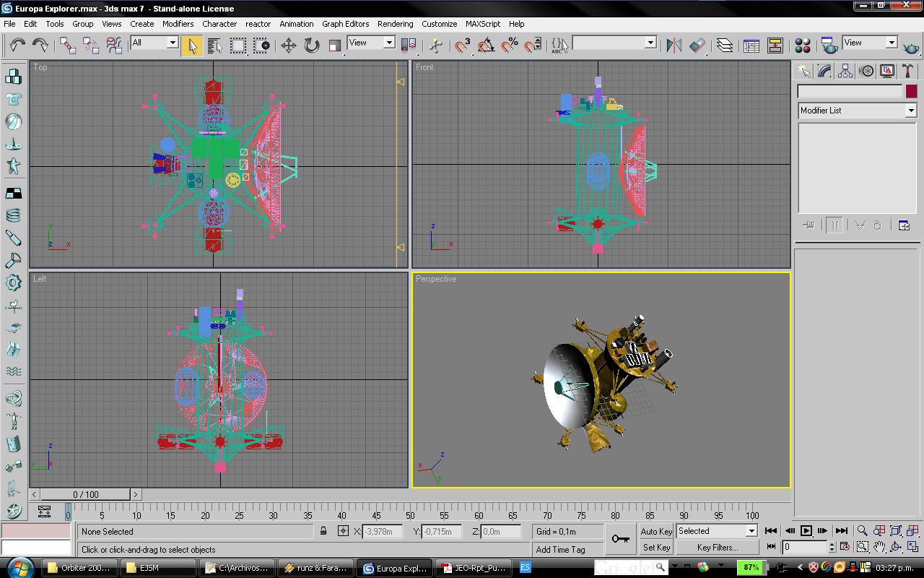The image size is (924, 578).
Task: Open the Mirror Selected Objects tool
Action: (674, 46)
